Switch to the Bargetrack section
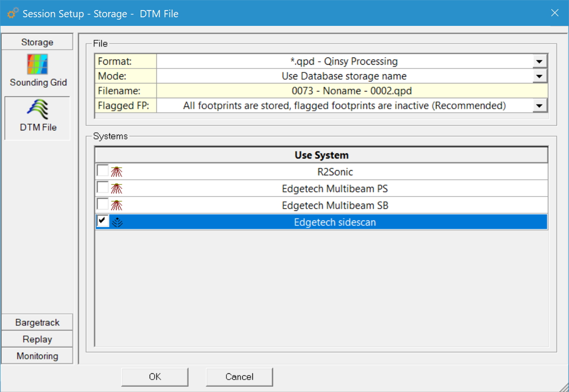This screenshot has height=392, width=569. [x=37, y=323]
